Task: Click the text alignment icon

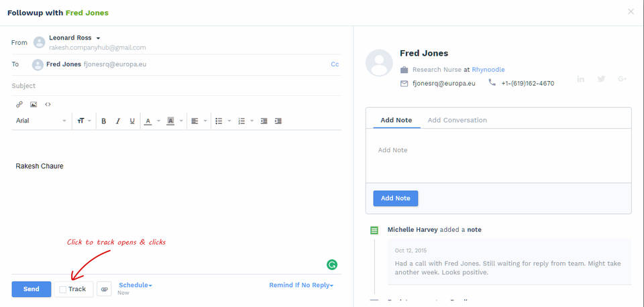Action: [x=195, y=121]
